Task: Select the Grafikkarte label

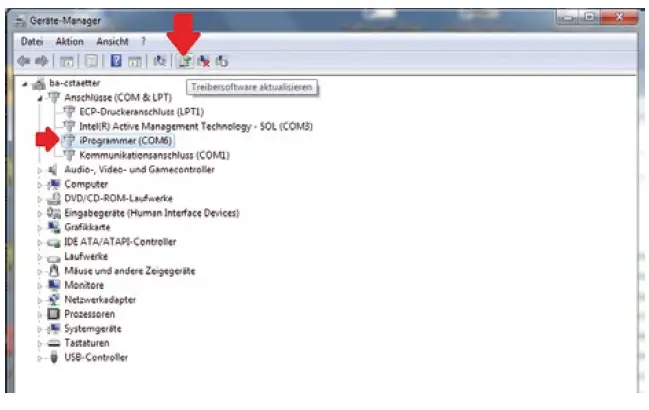Action: (x=87, y=227)
